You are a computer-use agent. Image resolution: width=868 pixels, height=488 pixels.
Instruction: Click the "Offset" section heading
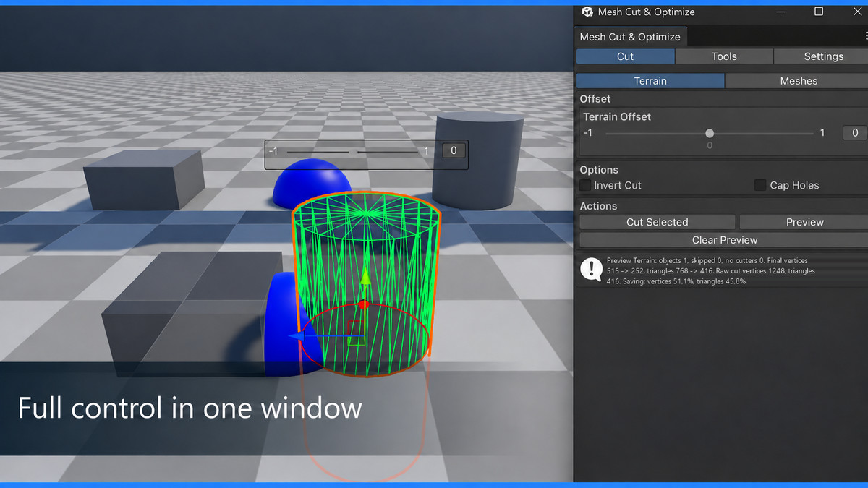[595, 98]
